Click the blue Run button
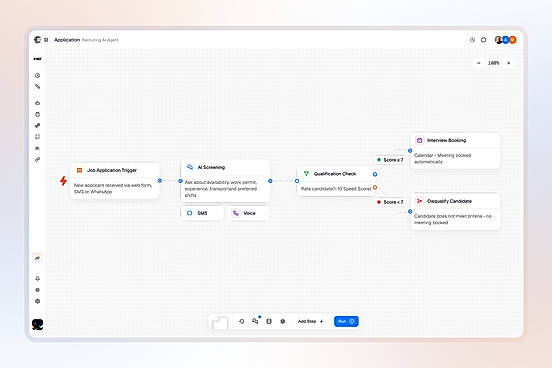This screenshot has height=368, width=552. 346,321
